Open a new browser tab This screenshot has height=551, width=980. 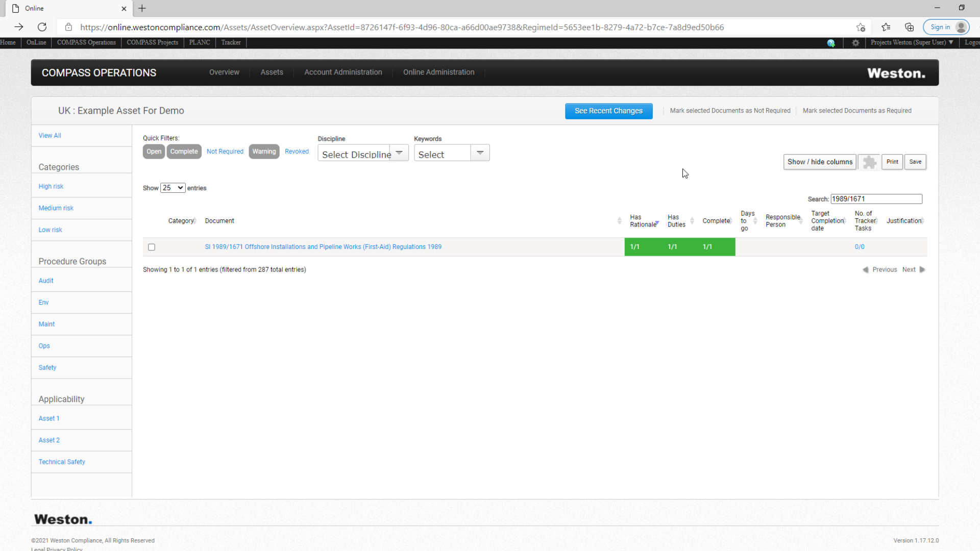coord(142,8)
